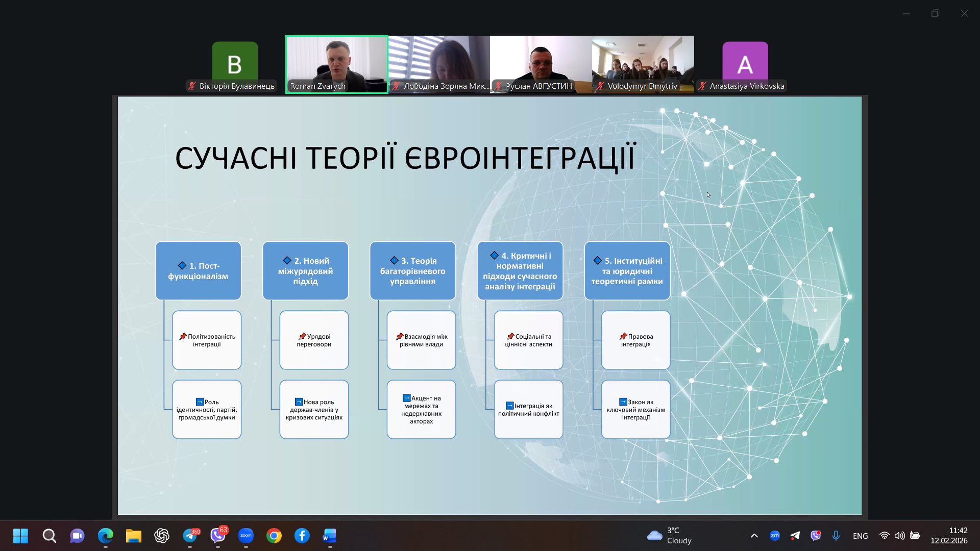Image resolution: width=980 pixels, height=551 pixels.
Task: Open Zoom app in taskbar
Action: point(246,536)
